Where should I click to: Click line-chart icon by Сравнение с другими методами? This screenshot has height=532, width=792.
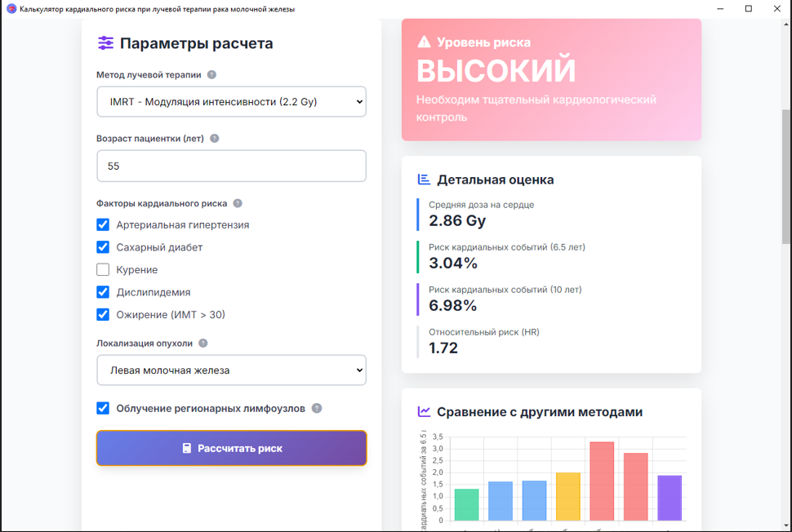coord(424,412)
